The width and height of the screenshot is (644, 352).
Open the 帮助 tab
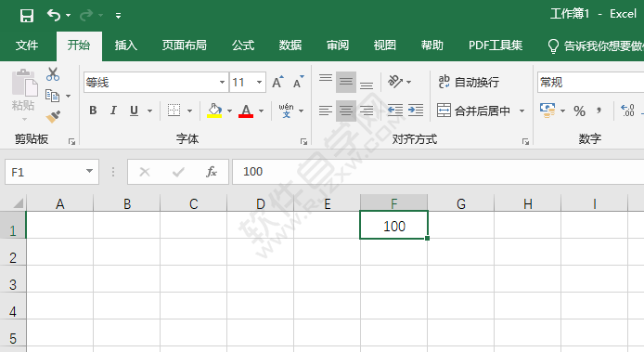click(x=432, y=46)
